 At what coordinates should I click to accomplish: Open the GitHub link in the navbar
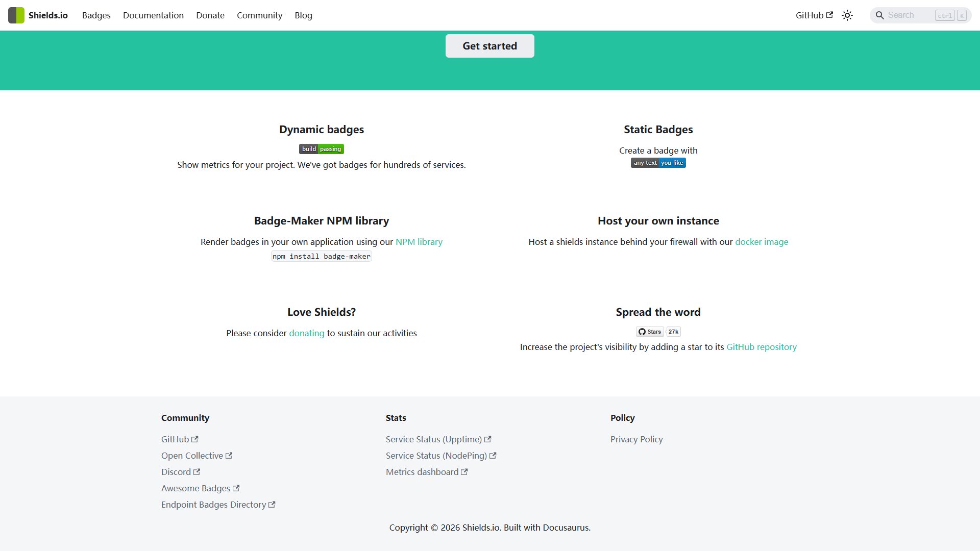[x=814, y=15]
